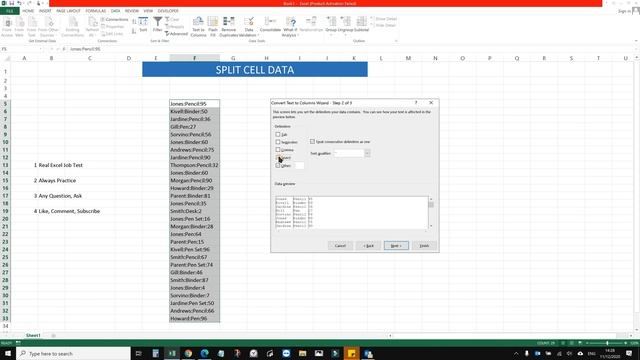Click the Group icon in Outline

pos(331,24)
